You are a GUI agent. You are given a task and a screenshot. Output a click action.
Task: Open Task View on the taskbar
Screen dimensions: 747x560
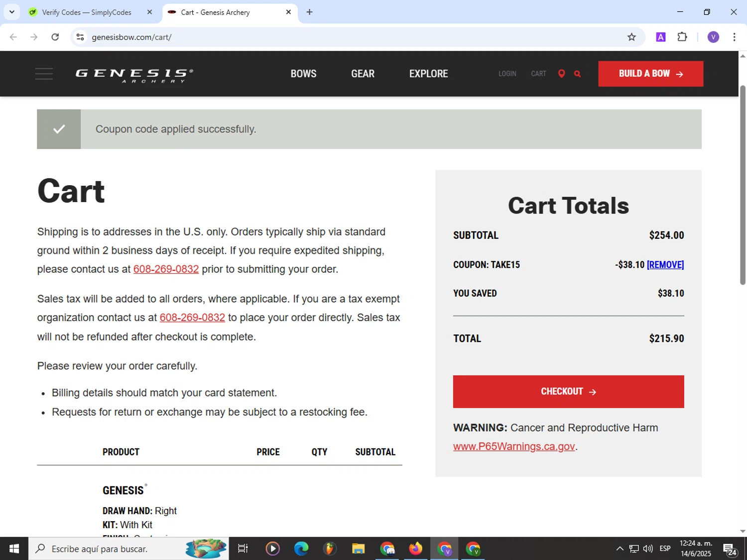click(243, 549)
